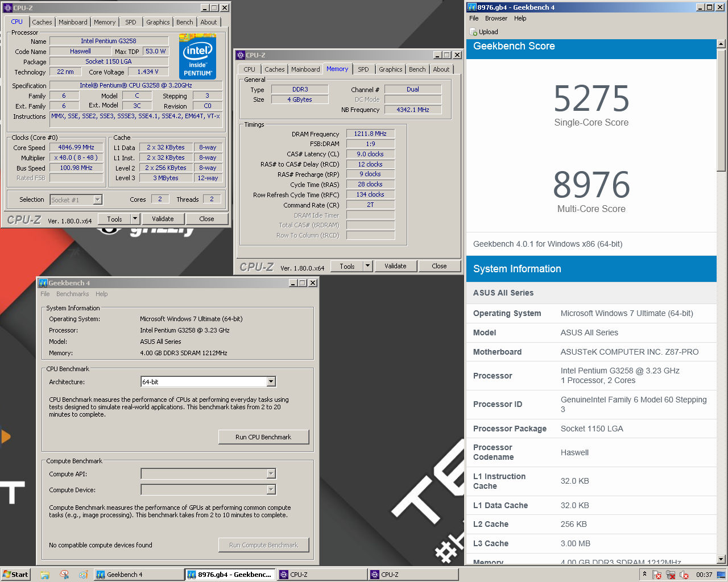
Task: Open Graphics tab in CPU-Z Memory window
Action: pos(391,69)
